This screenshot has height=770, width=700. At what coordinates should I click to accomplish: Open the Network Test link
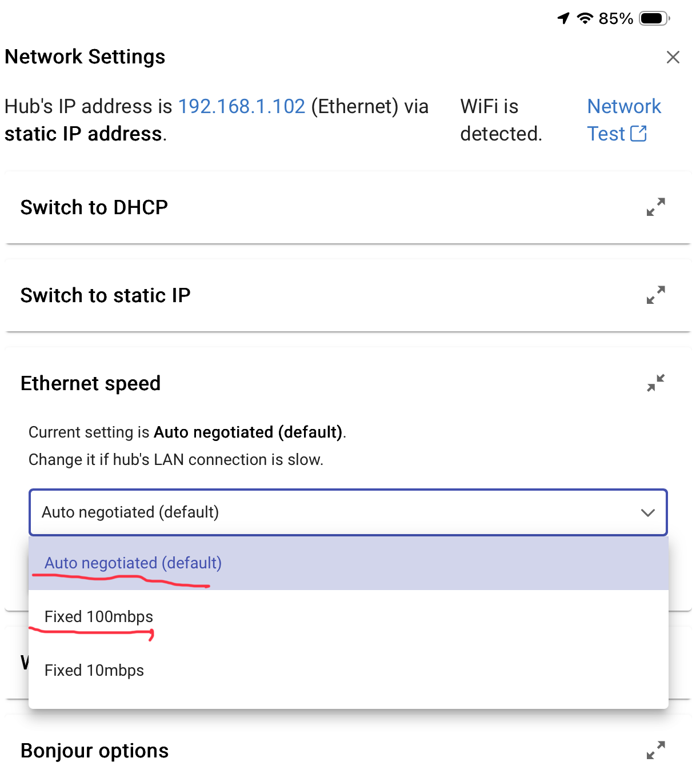click(x=623, y=106)
